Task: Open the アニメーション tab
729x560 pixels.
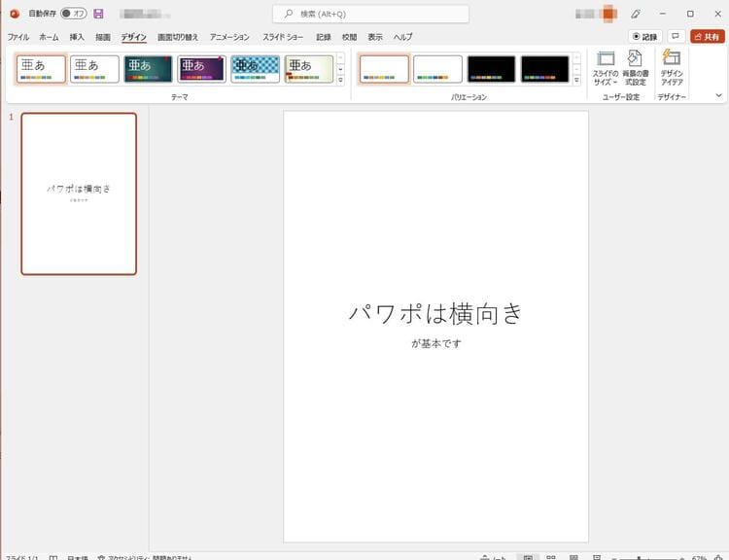Action: (x=229, y=37)
